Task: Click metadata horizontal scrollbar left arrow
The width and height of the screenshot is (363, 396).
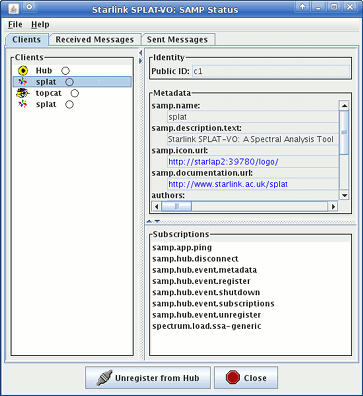Action: tap(157, 206)
